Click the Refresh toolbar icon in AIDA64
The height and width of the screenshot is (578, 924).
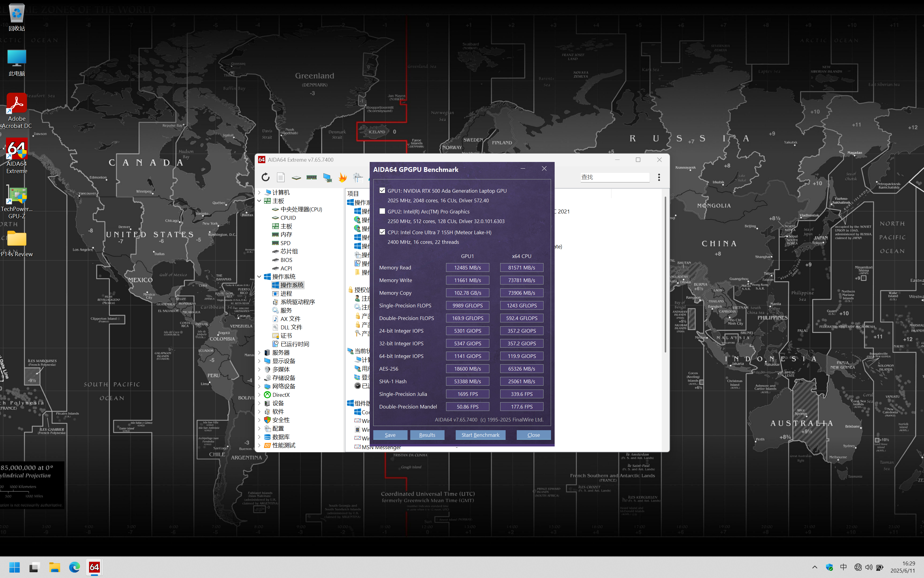pyautogui.click(x=265, y=177)
